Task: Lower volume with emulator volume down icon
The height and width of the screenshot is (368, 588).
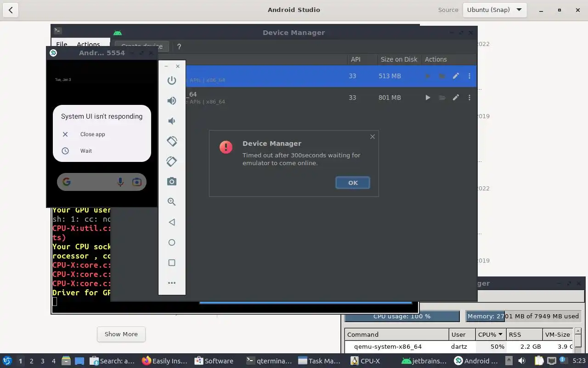Action: tap(172, 121)
